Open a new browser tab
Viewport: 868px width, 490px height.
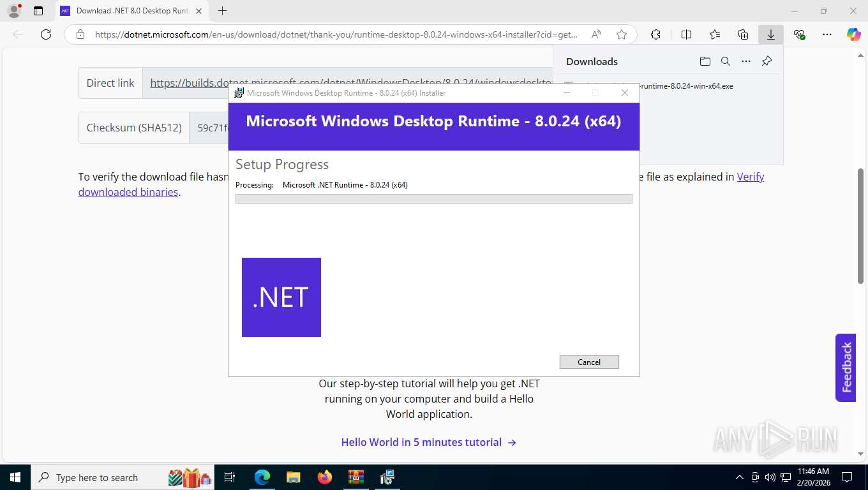coord(222,11)
